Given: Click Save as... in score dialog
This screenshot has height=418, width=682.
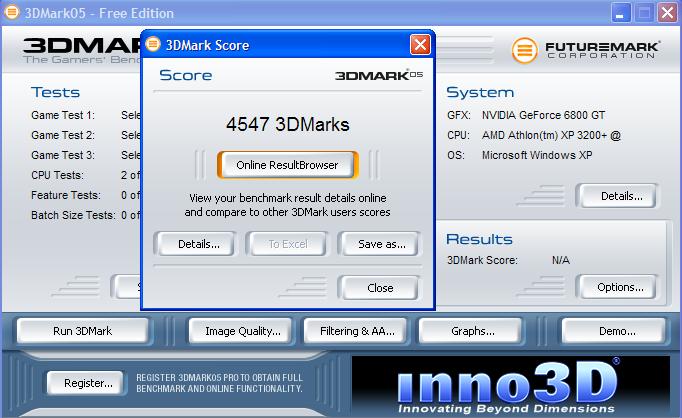Looking at the screenshot, I should click(x=381, y=244).
